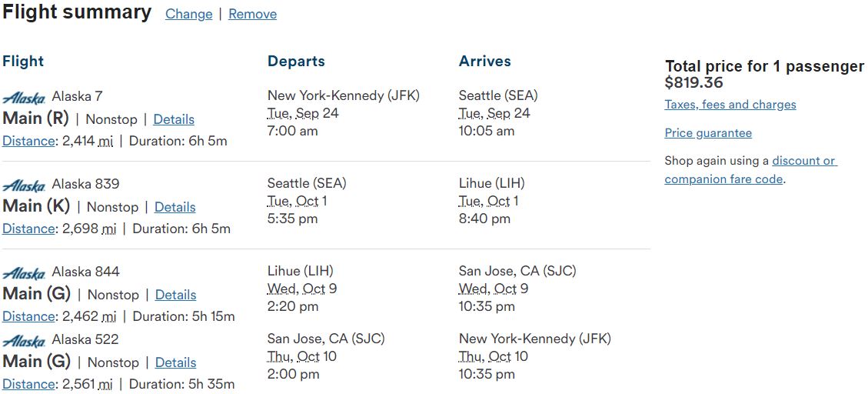This screenshot has width=868, height=394.
Task: Open Details for Alaska 522 flight
Action: [175, 362]
